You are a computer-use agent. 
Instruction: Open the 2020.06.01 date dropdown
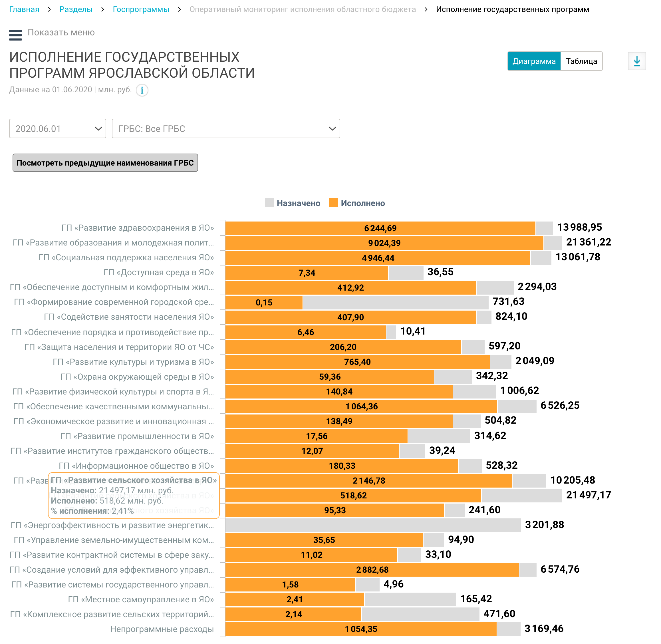pos(57,128)
